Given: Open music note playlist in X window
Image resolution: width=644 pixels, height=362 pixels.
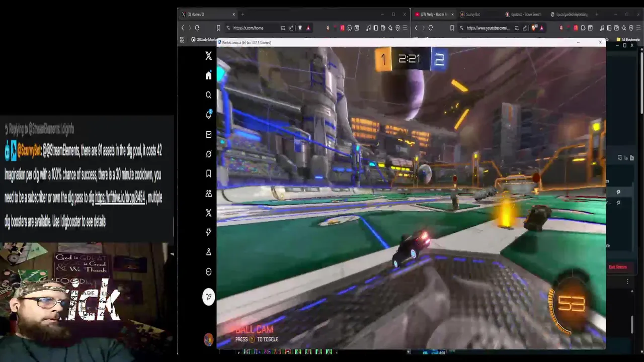Looking at the screenshot, I should pyautogui.click(x=369, y=28).
